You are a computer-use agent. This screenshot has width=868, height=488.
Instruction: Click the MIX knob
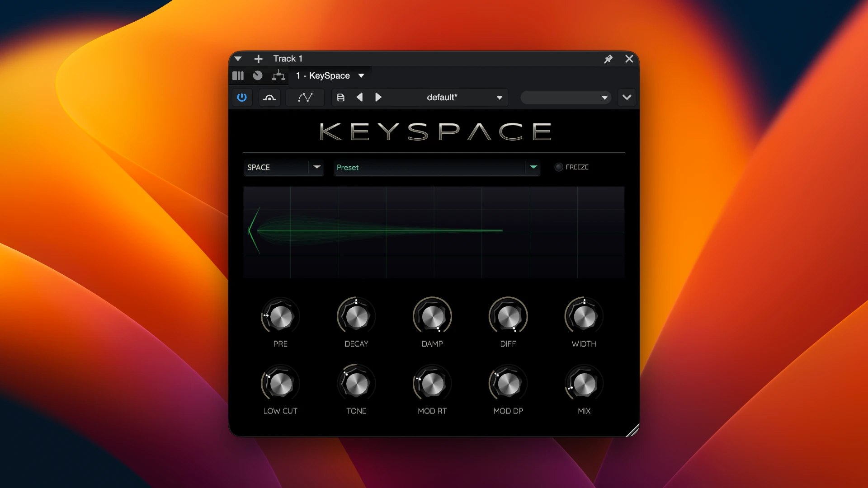(584, 384)
